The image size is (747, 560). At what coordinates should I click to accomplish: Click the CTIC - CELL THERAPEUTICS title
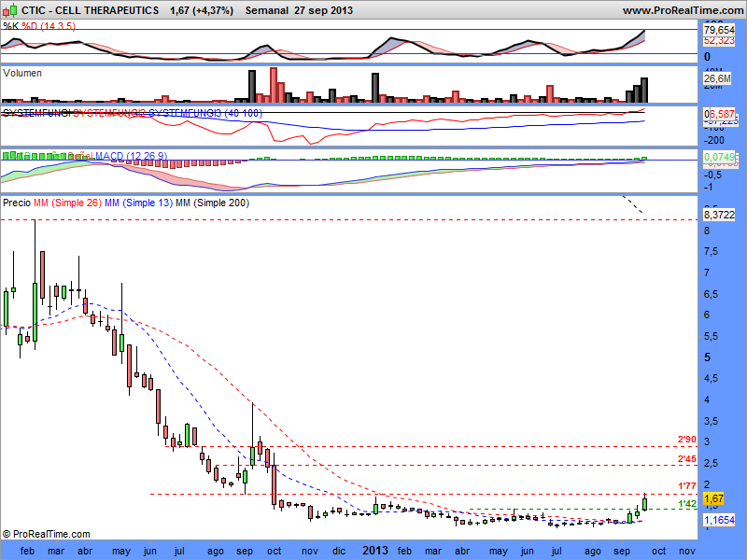click(90, 10)
